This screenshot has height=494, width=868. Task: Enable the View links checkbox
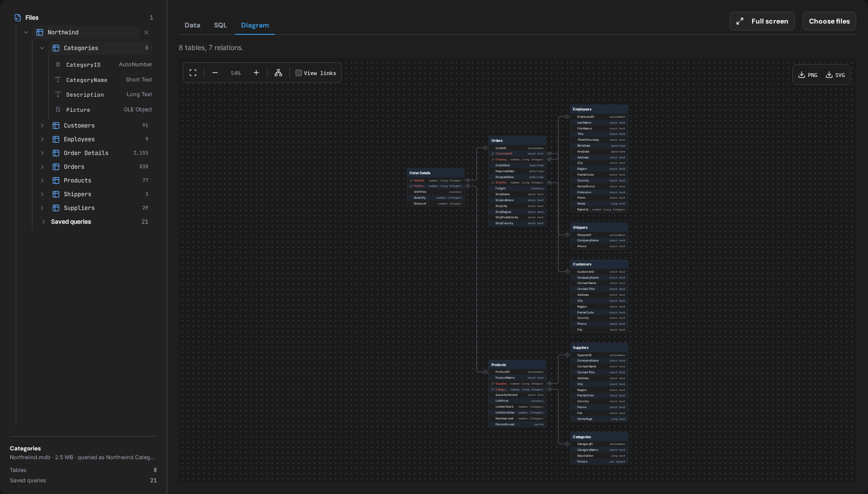coord(298,73)
